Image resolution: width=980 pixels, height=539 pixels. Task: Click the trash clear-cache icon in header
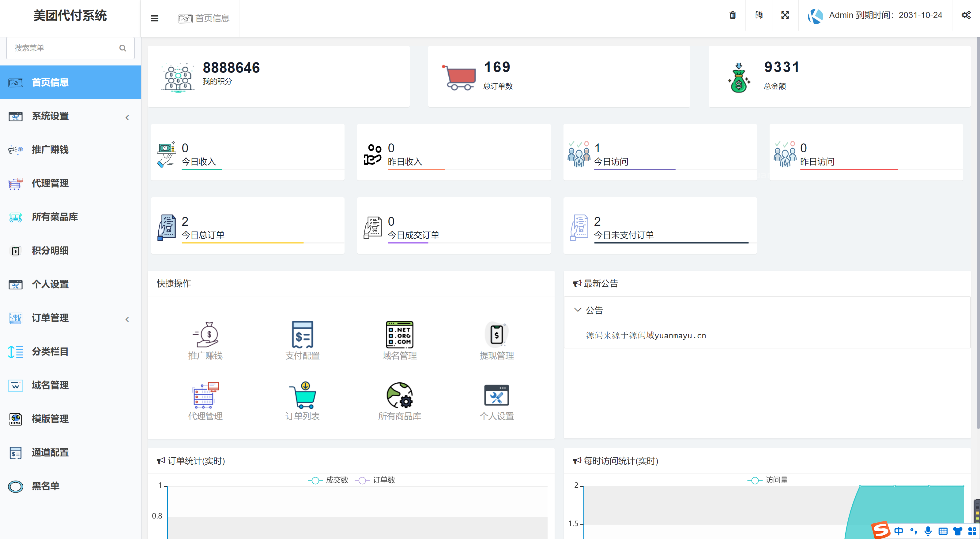pyautogui.click(x=732, y=15)
